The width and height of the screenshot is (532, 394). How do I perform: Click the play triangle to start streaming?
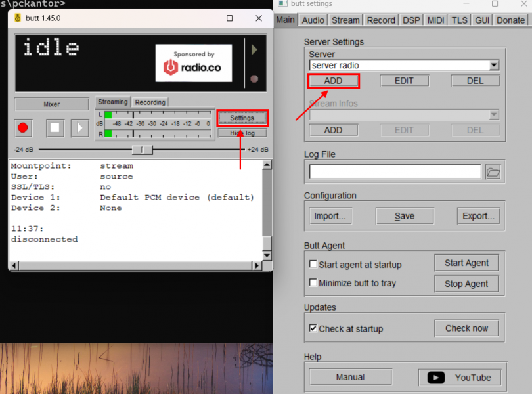(x=79, y=127)
